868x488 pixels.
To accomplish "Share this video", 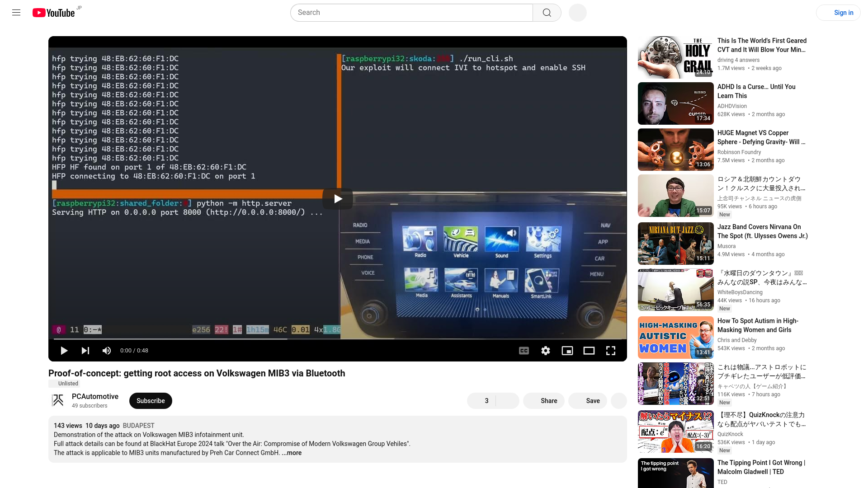I will point(544,401).
